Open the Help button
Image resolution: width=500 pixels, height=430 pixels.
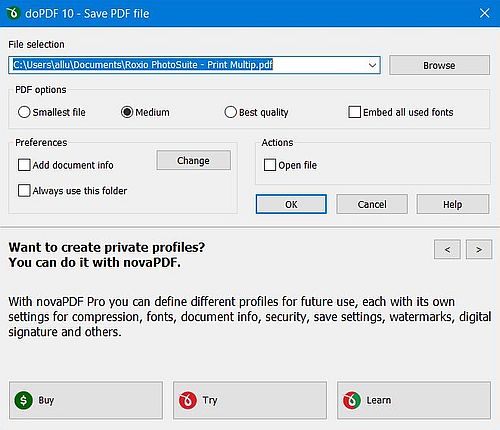(453, 204)
